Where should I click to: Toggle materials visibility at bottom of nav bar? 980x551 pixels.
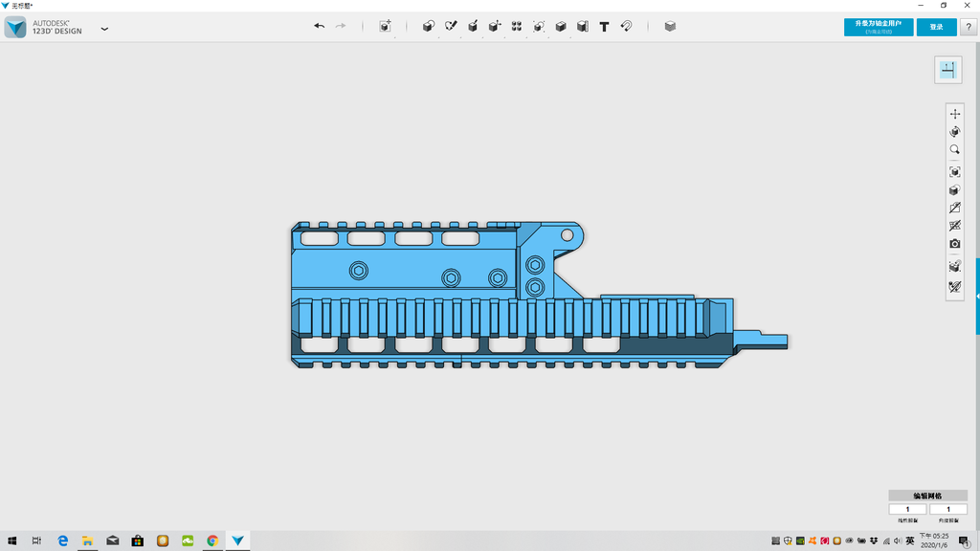click(x=955, y=287)
